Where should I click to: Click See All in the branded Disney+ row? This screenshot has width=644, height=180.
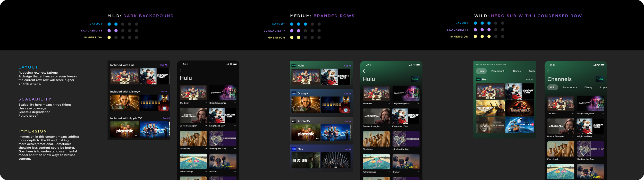click(x=348, y=94)
